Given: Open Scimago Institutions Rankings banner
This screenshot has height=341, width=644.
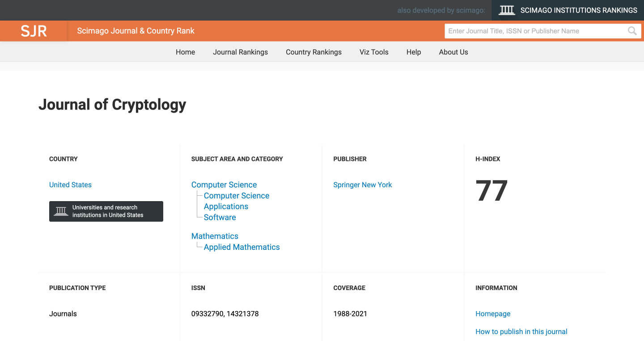Looking at the screenshot, I should (x=568, y=10).
